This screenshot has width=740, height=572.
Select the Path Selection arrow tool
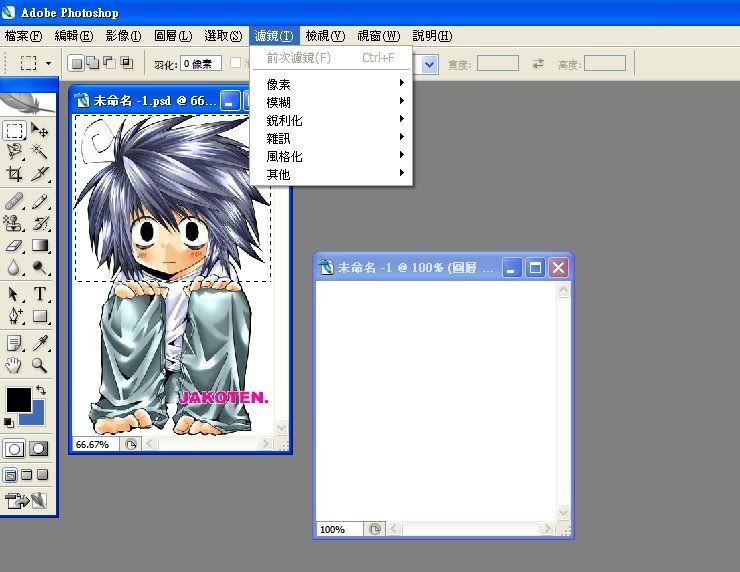tap(14, 294)
